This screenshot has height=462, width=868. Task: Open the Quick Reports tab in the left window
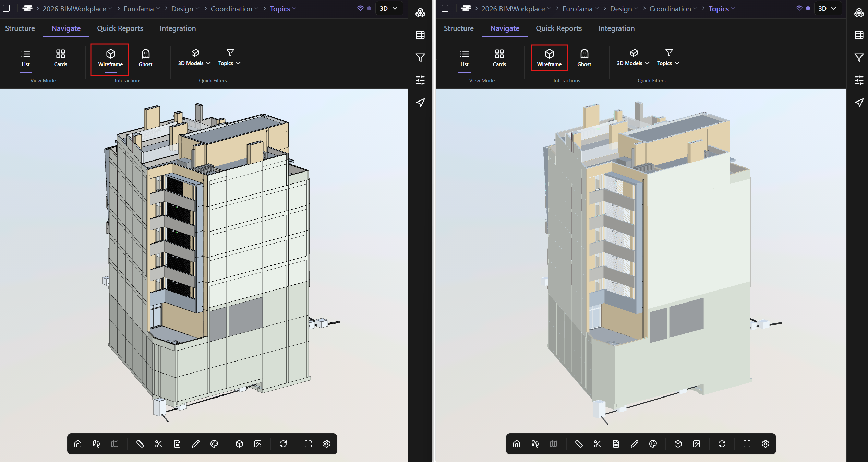click(x=120, y=28)
